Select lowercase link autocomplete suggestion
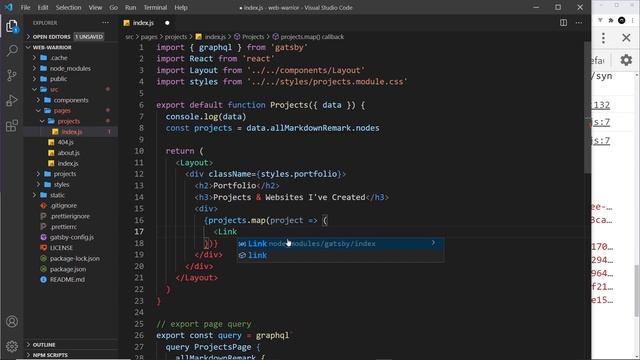This screenshot has width=640, height=360. coord(340,255)
